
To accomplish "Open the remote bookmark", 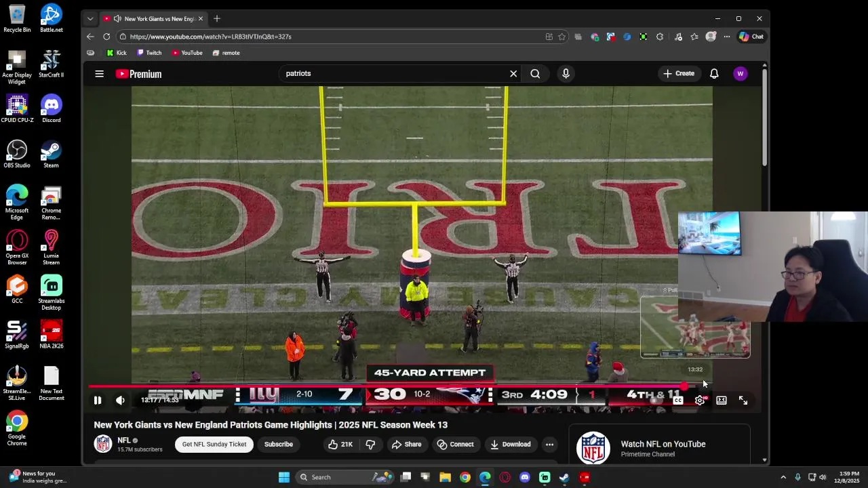I will click(x=226, y=53).
